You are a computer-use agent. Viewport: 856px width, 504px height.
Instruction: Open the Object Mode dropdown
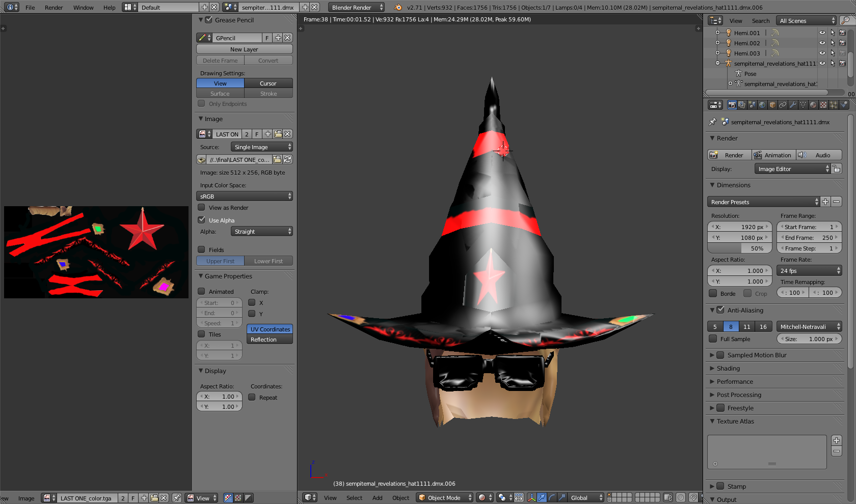444,497
